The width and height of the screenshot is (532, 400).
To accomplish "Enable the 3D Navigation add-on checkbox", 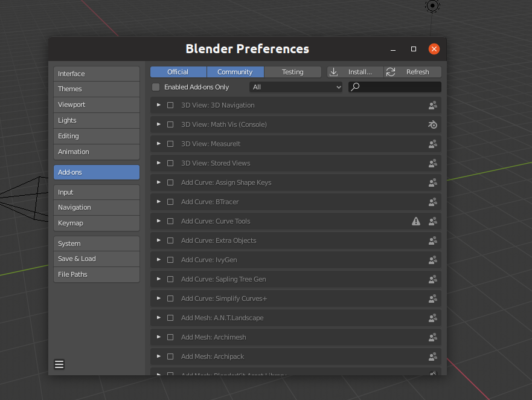I will [170, 105].
